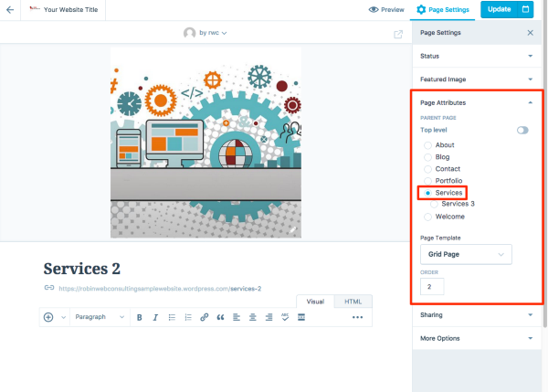
Task: Expand the Sharing section
Action: tap(476, 315)
